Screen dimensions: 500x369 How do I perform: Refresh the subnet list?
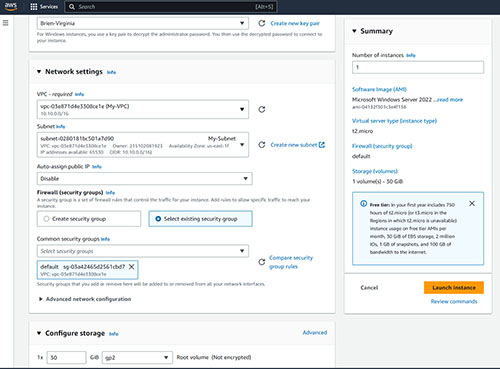(x=262, y=145)
